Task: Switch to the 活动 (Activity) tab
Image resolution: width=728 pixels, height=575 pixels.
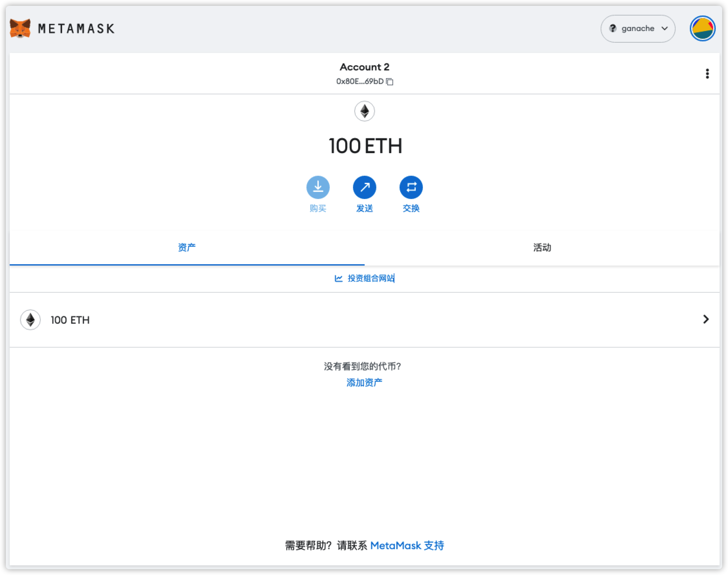Action: click(x=542, y=247)
